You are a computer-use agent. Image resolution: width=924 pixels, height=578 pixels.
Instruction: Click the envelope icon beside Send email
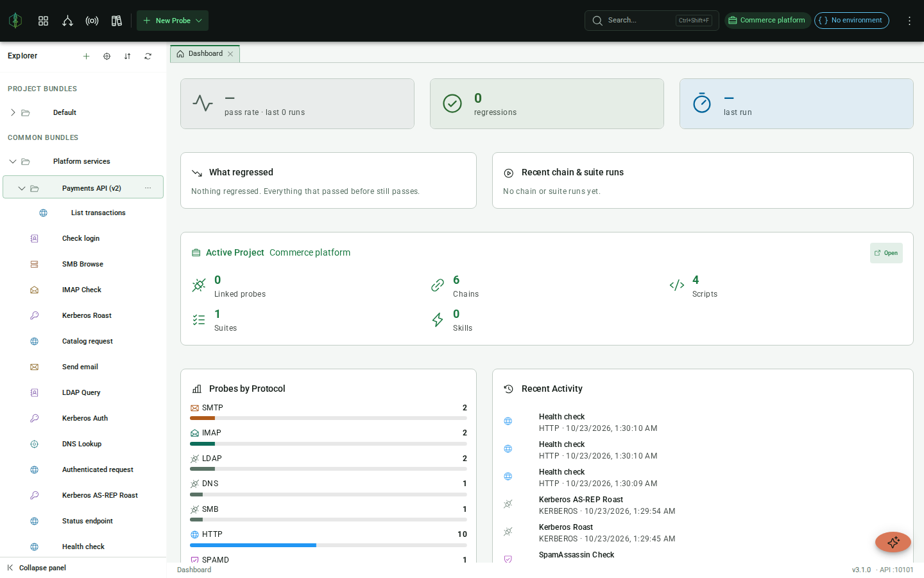click(34, 367)
